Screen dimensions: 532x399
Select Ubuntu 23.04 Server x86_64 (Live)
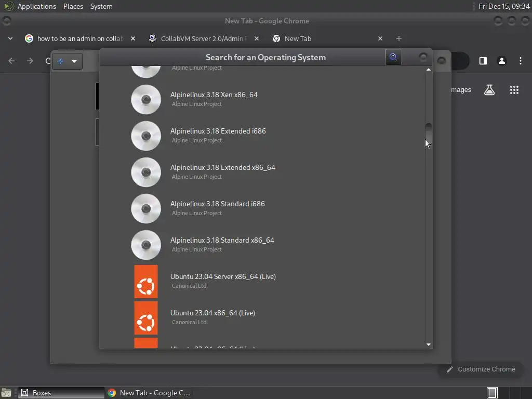(262, 281)
